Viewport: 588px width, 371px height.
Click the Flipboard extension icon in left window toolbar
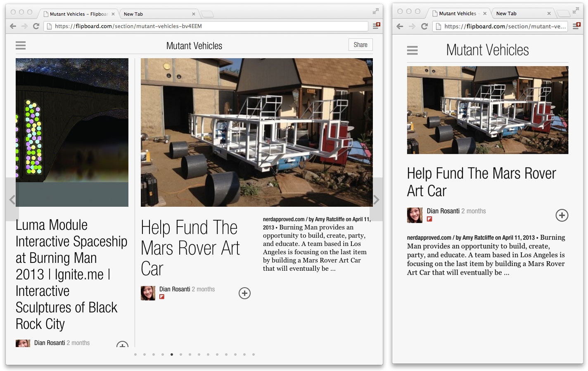(x=376, y=26)
